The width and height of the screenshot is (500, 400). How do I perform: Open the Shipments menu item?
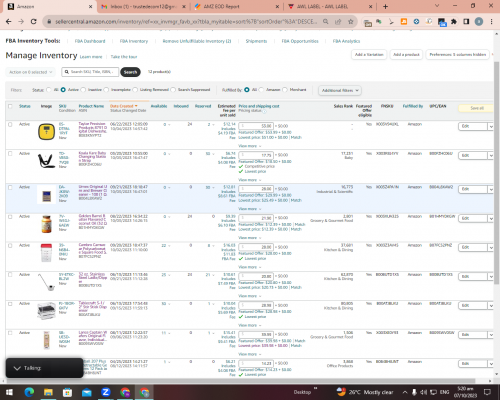click(x=256, y=41)
